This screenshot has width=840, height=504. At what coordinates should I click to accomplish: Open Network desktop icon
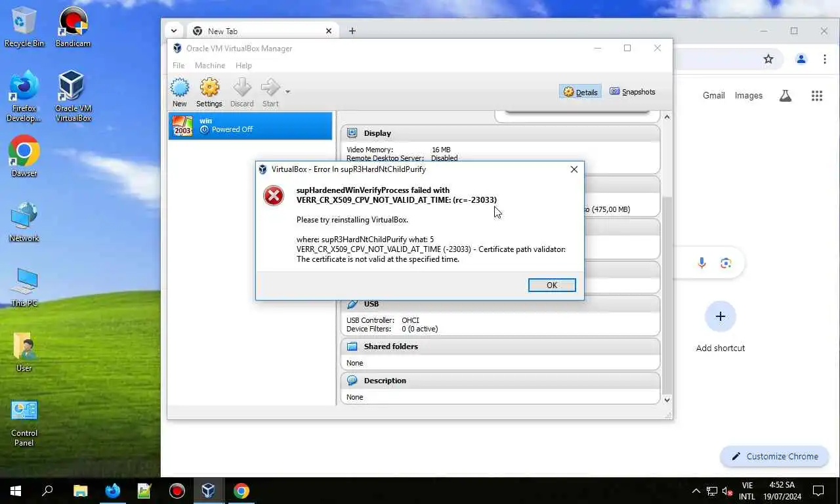pos(24,222)
